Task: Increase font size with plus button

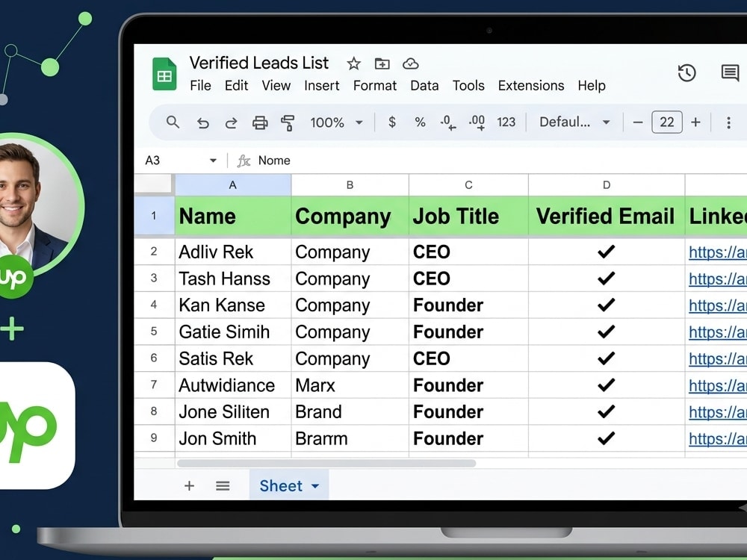Action: coord(695,122)
